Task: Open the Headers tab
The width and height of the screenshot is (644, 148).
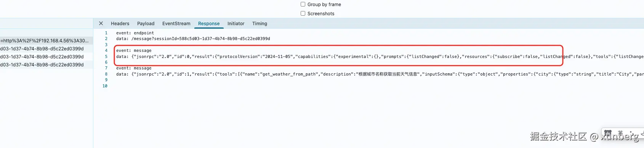Action: (120, 24)
